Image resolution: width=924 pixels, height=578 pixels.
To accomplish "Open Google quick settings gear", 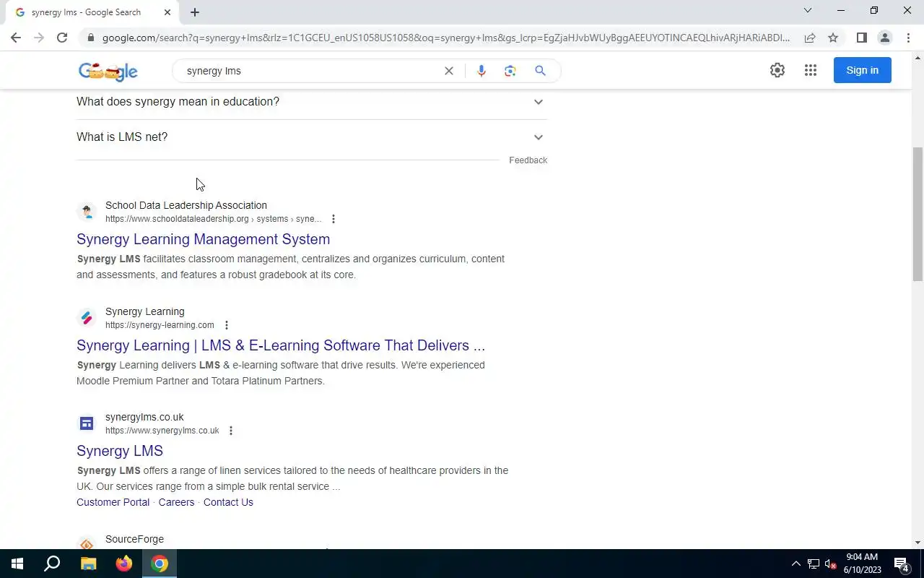I will click(x=777, y=70).
